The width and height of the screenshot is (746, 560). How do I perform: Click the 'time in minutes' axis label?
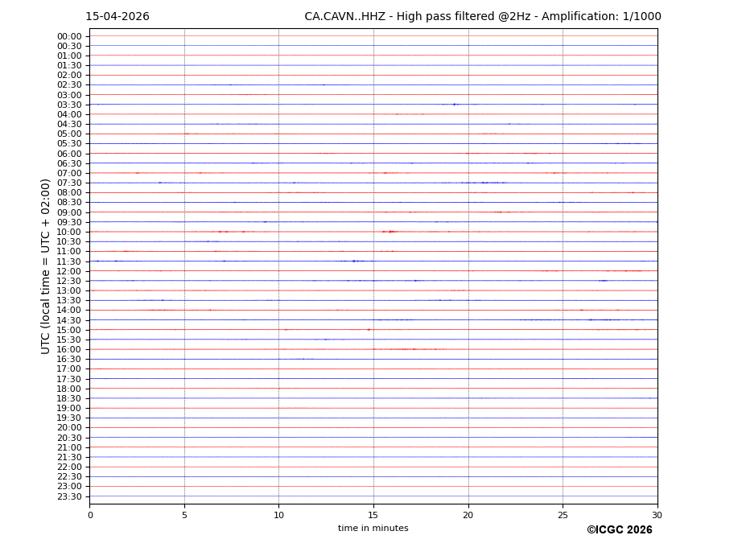click(373, 529)
